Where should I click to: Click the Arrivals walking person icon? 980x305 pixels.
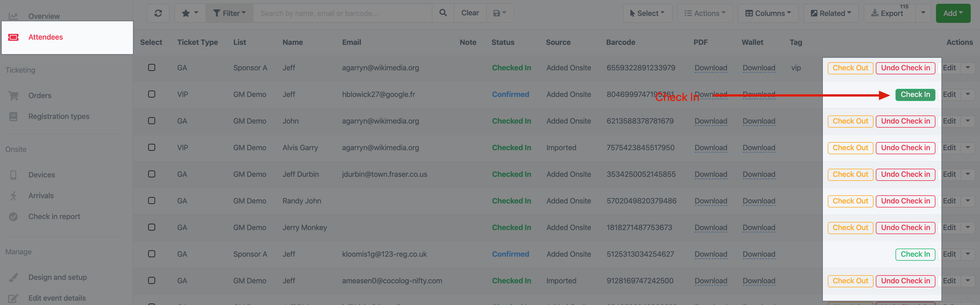(x=13, y=196)
